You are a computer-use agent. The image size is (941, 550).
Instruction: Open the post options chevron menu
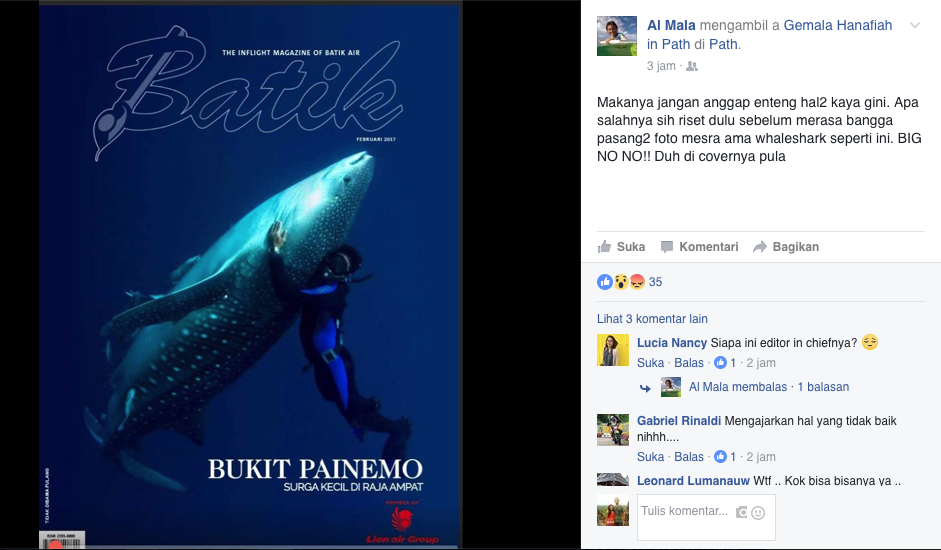point(915,25)
